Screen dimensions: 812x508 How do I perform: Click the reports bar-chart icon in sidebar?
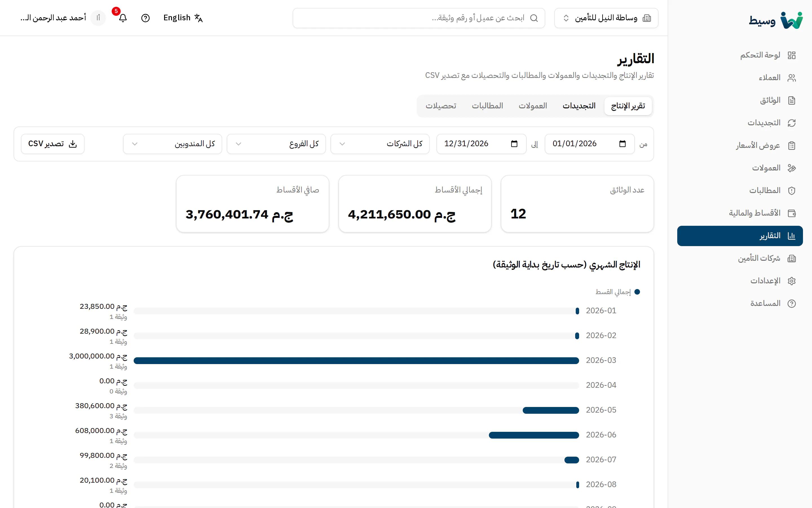[791, 236]
